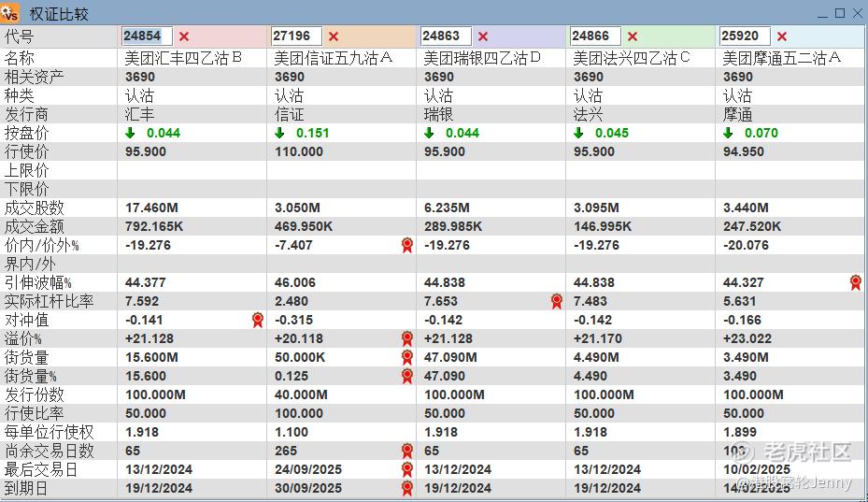Click the issuer cell 摩通
The width and height of the screenshot is (868, 502).
[x=737, y=115]
